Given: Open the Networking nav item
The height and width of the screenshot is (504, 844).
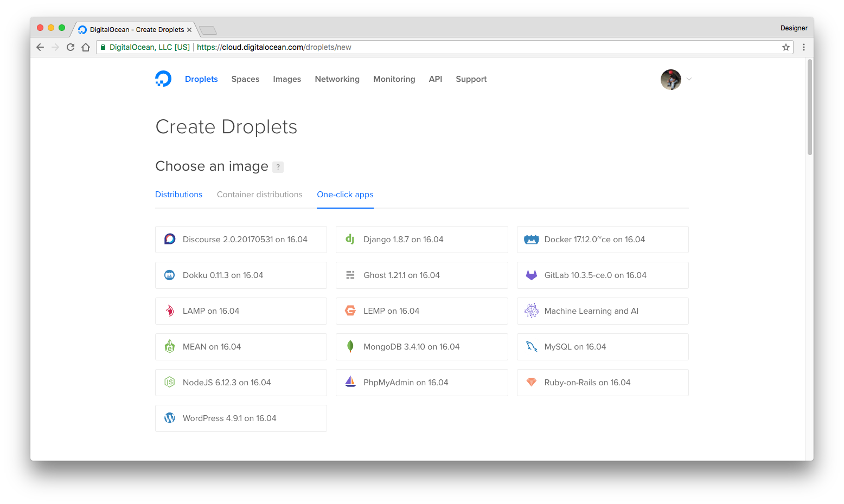Looking at the screenshot, I should [x=337, y=79].
